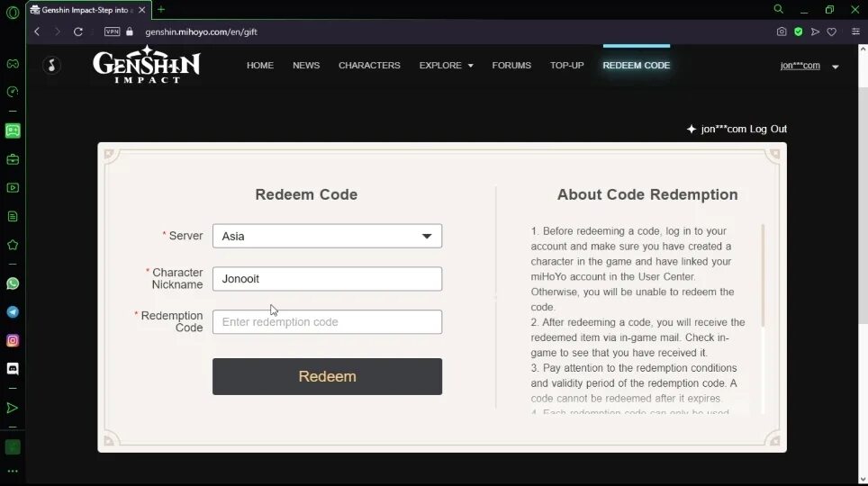The image size is (868, 486).
Task: Open a new tab with plus button
Action: coord(161,9)
